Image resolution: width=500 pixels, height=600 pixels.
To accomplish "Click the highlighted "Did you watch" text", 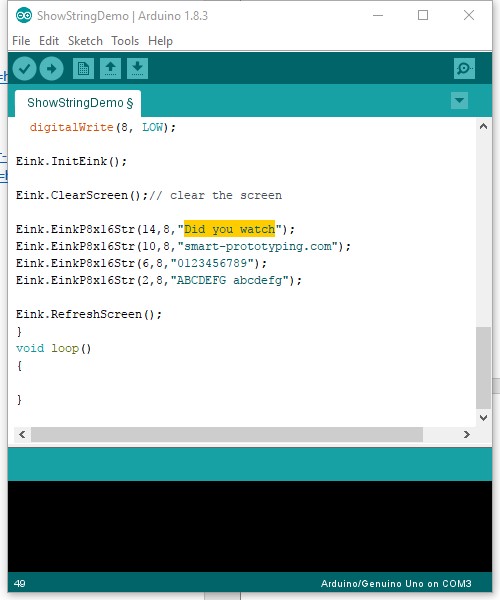I will [230, 229].
